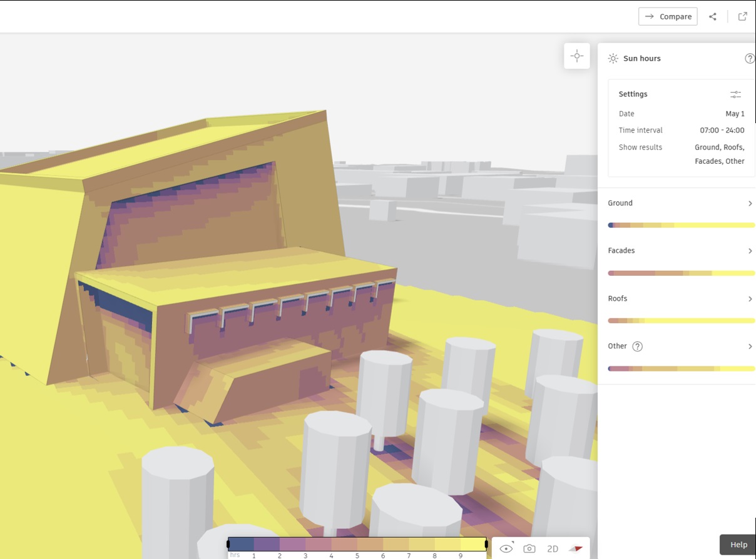Open the sun position target icon

(576, 56)
